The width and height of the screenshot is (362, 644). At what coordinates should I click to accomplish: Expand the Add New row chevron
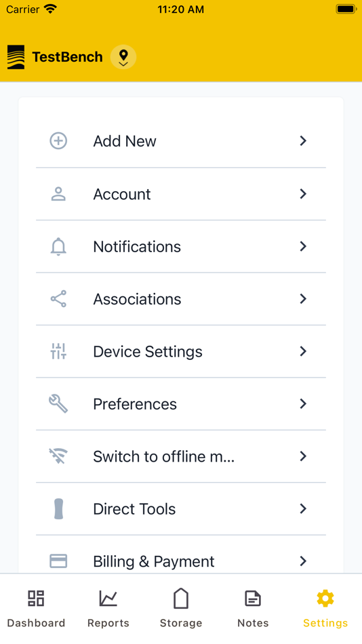coord(303,141)
